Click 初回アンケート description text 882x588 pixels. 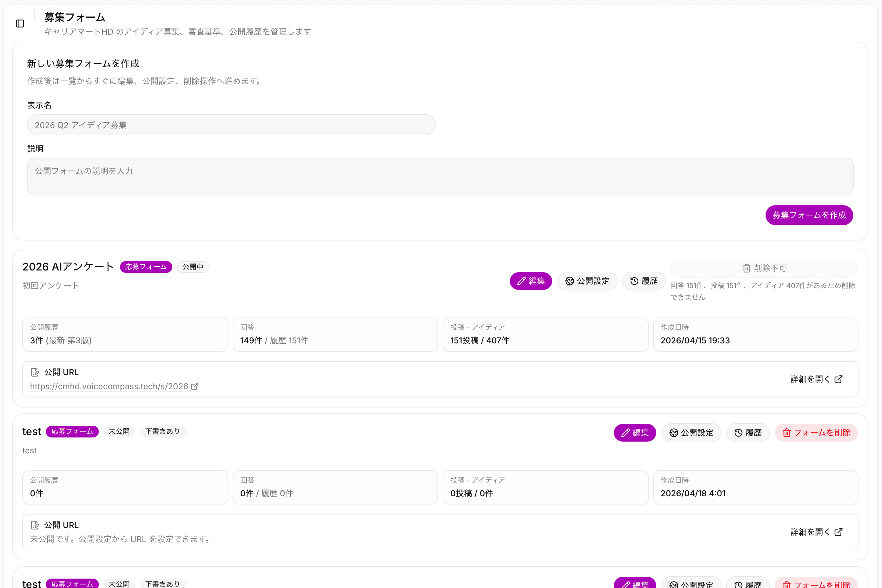pyautogui.click(x=51, y=286)
